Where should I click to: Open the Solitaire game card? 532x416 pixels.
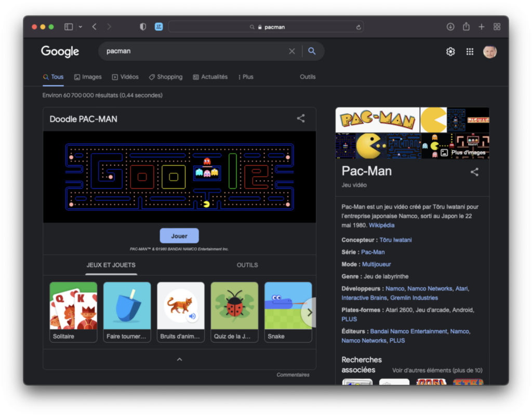pos(73,312)
